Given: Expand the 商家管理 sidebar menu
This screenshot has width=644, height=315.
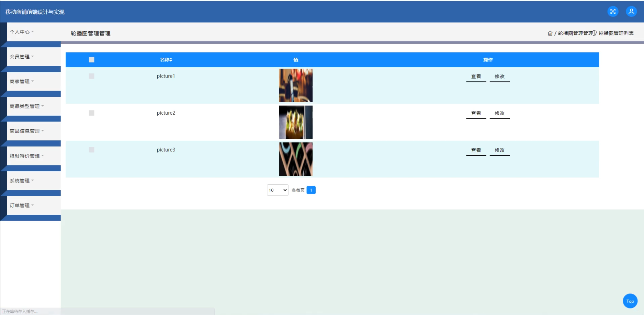Looking at the screenshot, I should (34, 81).
